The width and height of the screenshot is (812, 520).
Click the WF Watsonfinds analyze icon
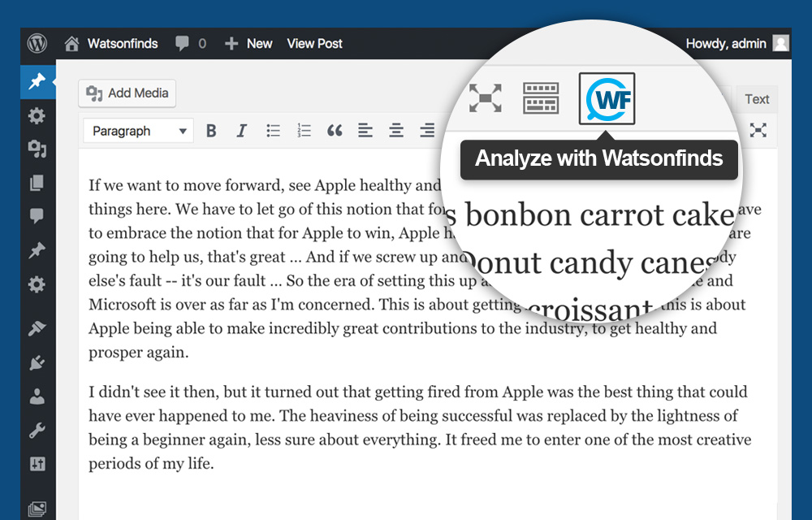(x=607, y=98)
